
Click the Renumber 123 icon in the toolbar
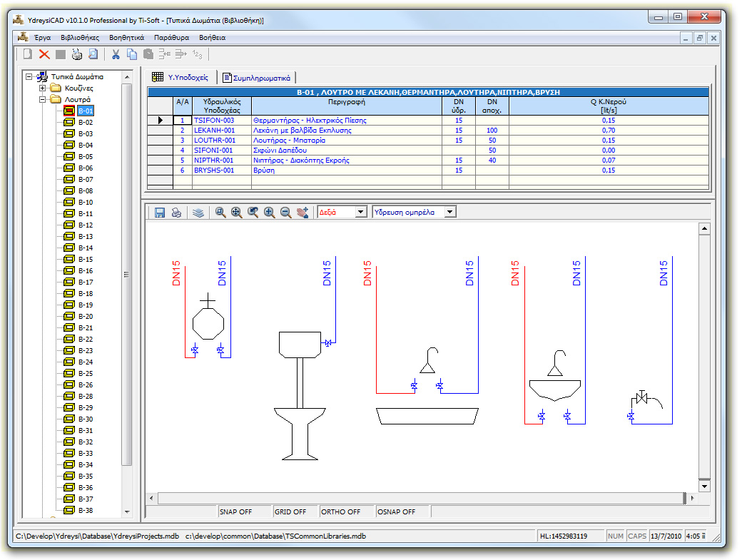click(x=198, y=54)
